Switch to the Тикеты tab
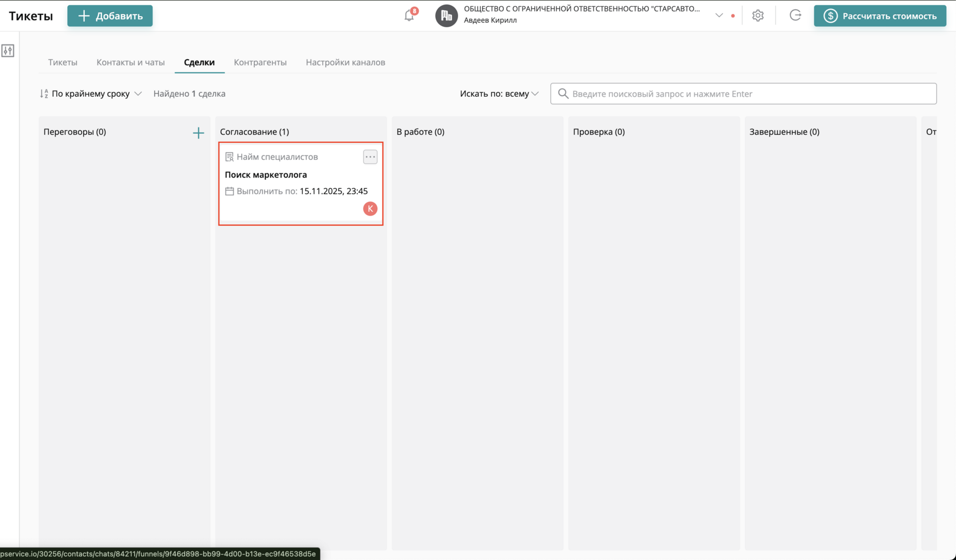956x560 pixels. [63, 62]
